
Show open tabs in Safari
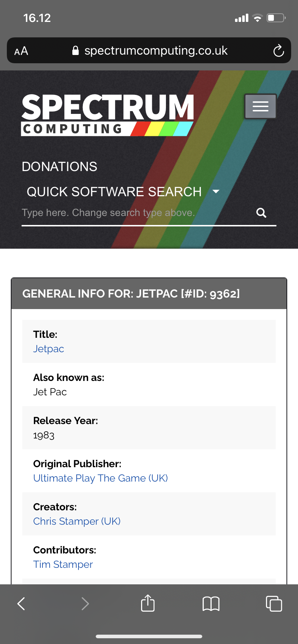(x=274, y=603)
